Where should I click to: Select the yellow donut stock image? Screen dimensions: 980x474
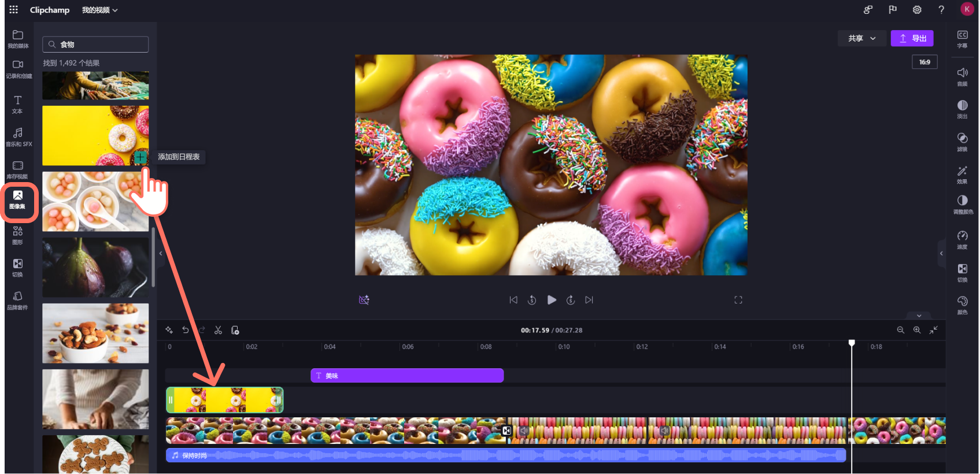coord(95,135)
